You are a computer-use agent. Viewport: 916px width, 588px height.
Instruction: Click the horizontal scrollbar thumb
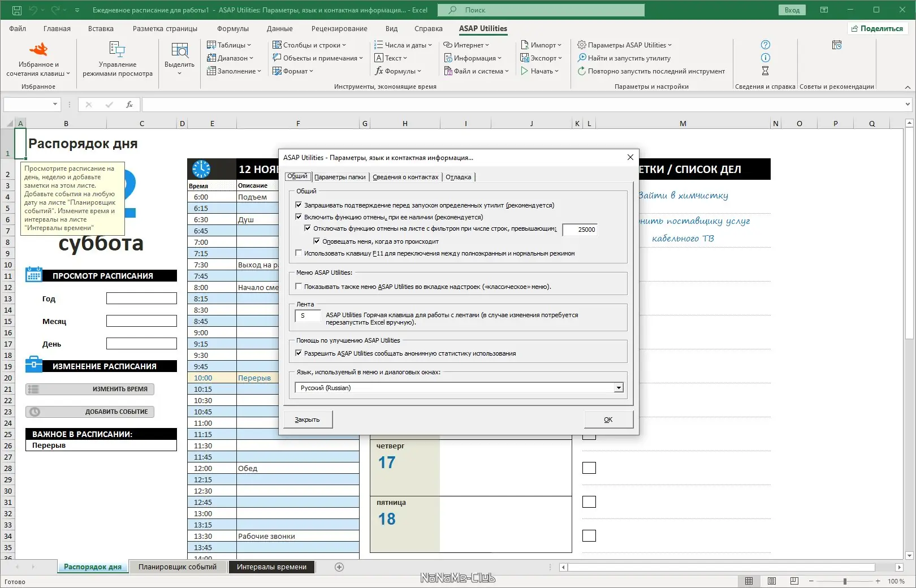(721, 567)
